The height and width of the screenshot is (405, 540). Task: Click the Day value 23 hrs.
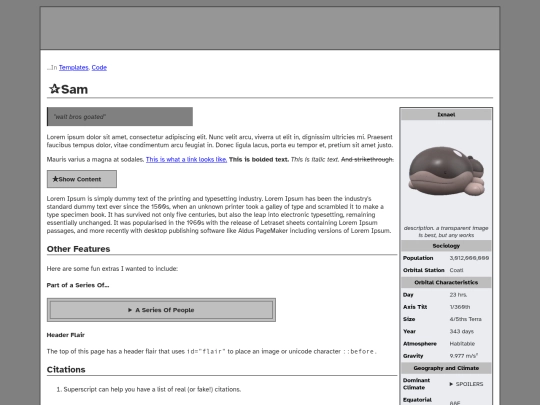coord(458,295)
